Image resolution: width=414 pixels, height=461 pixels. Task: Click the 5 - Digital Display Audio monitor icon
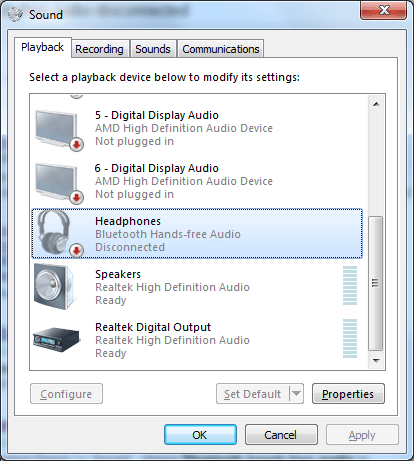click(59, 131)
